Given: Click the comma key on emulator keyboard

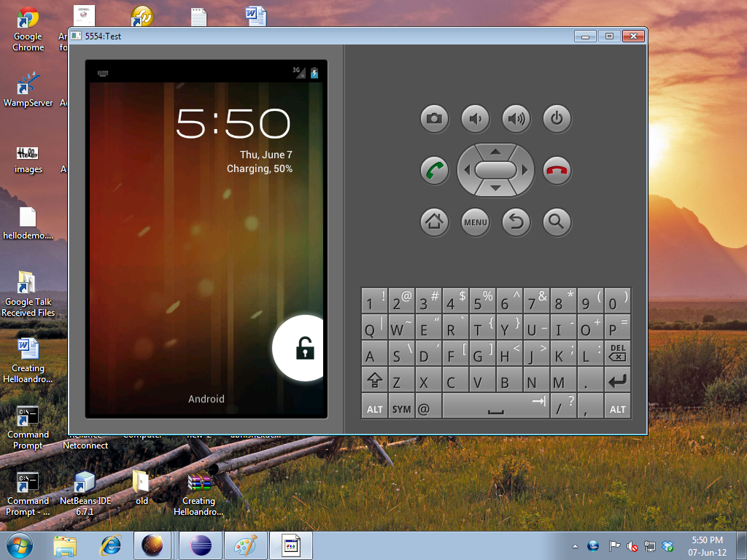Looking at the screenshot, I should tap(590, 407).
